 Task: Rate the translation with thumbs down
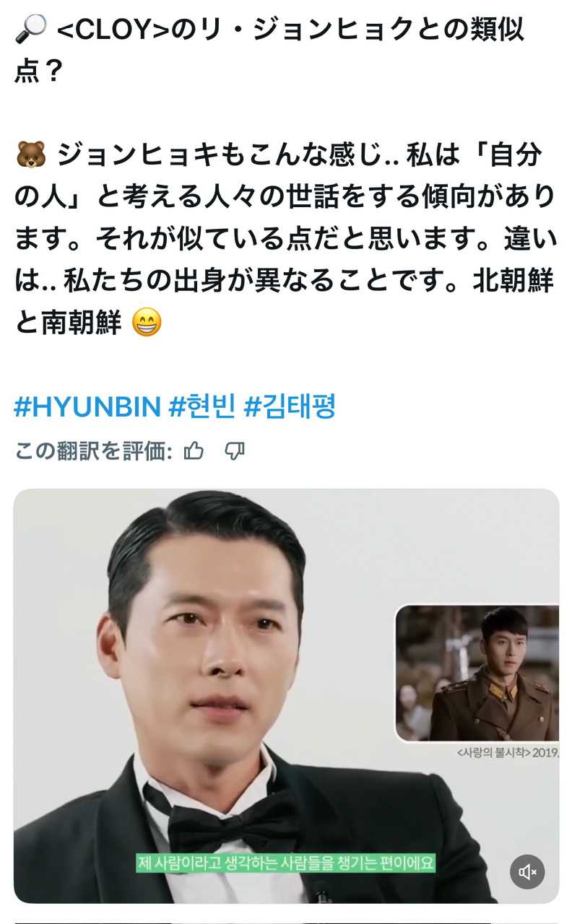235,452
